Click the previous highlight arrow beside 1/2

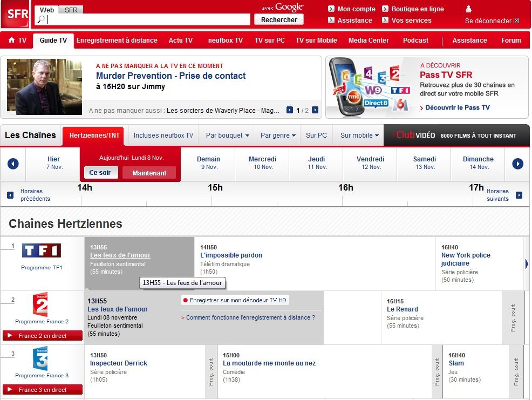tap(289, 110)
